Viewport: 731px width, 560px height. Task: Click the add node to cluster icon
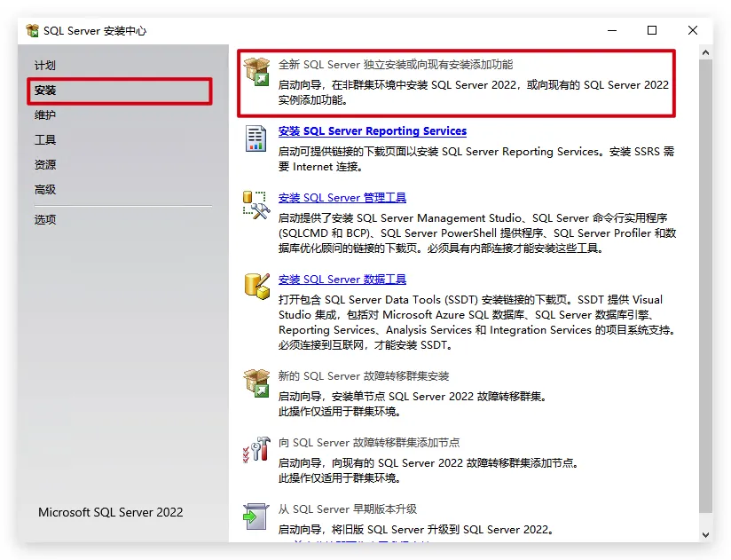[256, 449]
